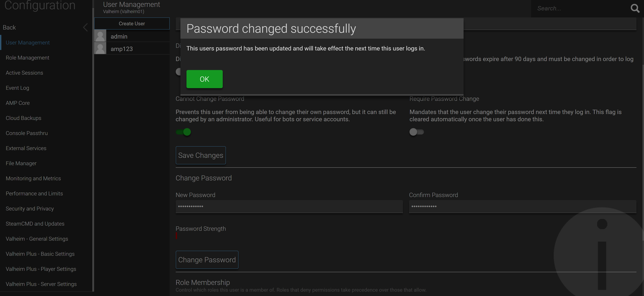This screenshot has height=296, width=644.
Task: Click Save Changes button
Action: [x=201, y=155]
